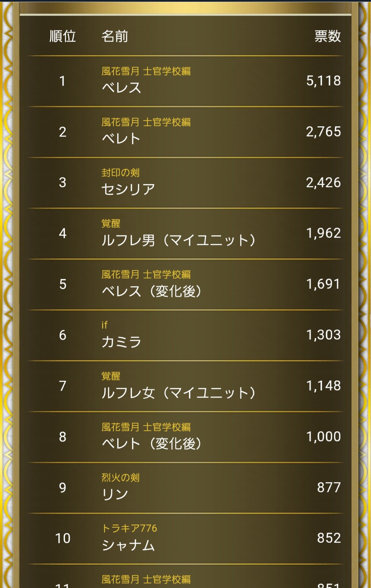
Task: Click the 順位 column header
Action: pyautogui.click(x=63, y=36)
